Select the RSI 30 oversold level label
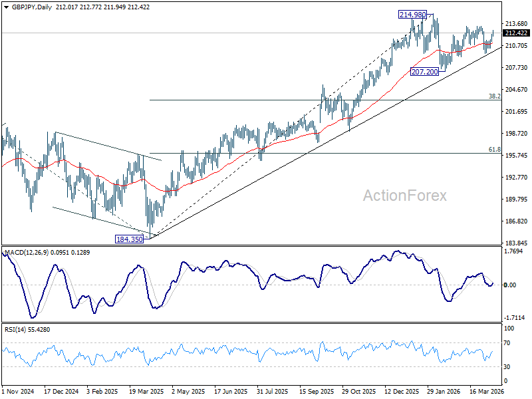This screenshot has height=399, width=532. click(x=507, y=367)
